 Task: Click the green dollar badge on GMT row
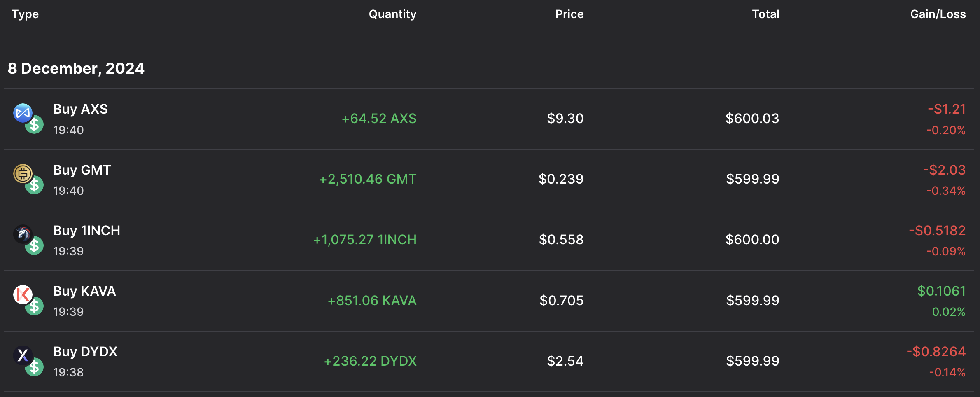[35, 185]
